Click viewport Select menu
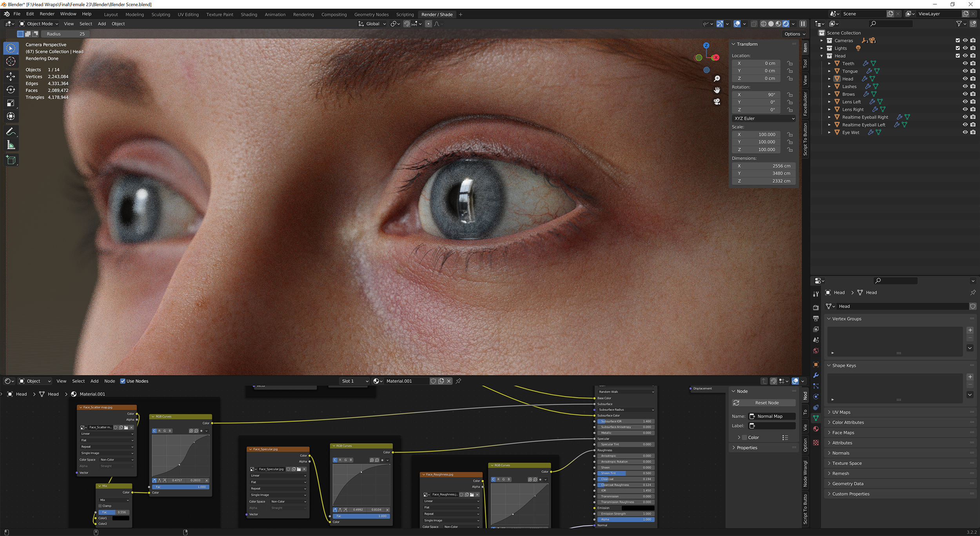 (86, 24)
